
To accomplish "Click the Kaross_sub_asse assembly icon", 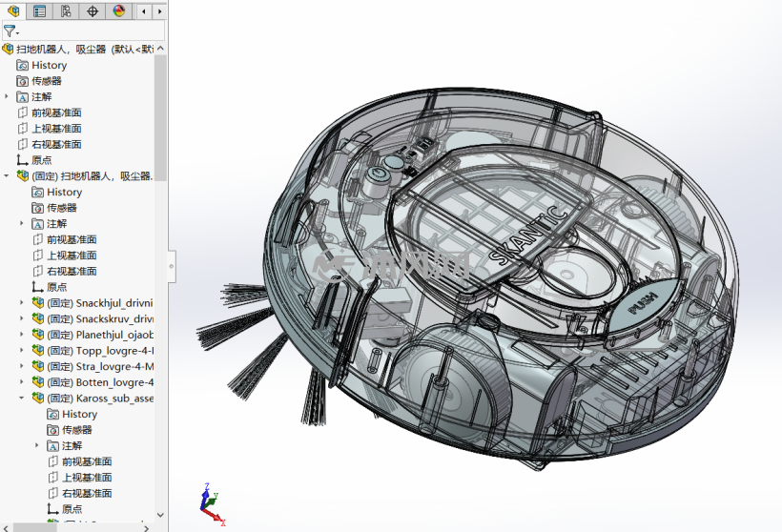I will pyautogui.click(x=38, y=398).
